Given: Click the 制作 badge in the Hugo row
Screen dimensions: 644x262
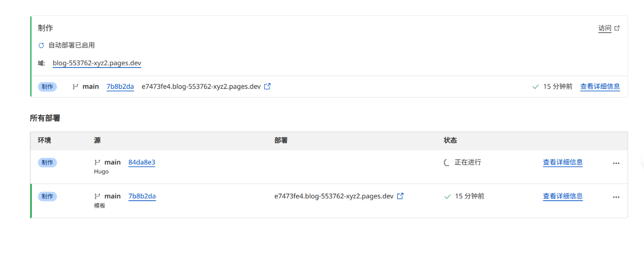Looking at the screenshot, I should (x=47, y=163).
